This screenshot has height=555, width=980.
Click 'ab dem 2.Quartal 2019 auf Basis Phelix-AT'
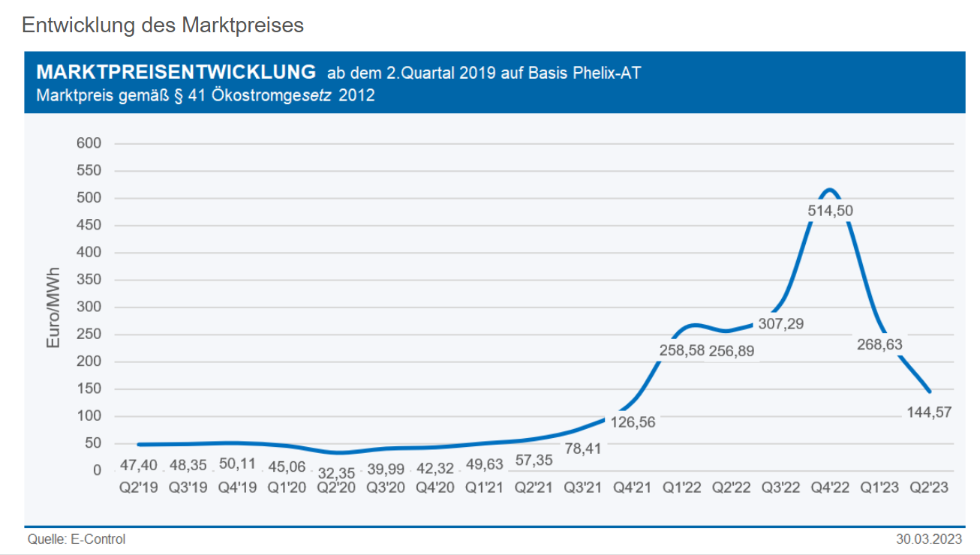tap(484, 73)
